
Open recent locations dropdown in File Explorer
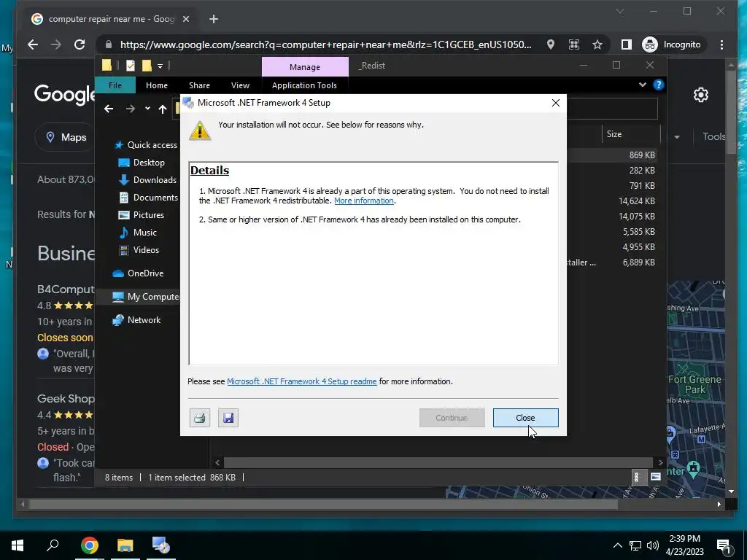point(147,109)
